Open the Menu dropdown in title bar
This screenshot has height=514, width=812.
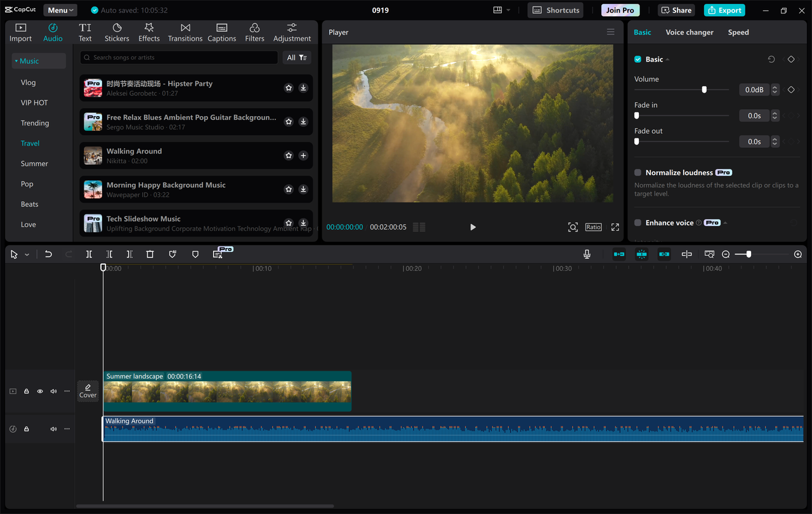60,10
